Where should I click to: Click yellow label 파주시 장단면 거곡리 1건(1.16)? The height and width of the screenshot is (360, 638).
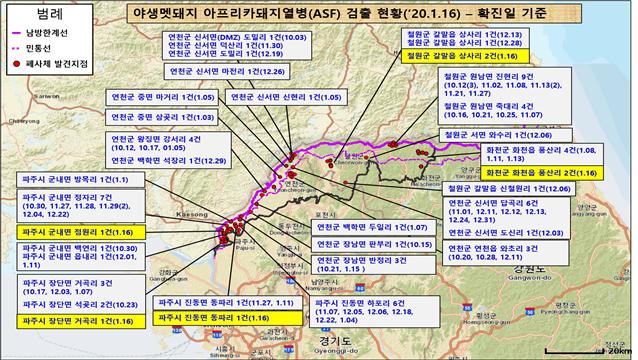81,321
